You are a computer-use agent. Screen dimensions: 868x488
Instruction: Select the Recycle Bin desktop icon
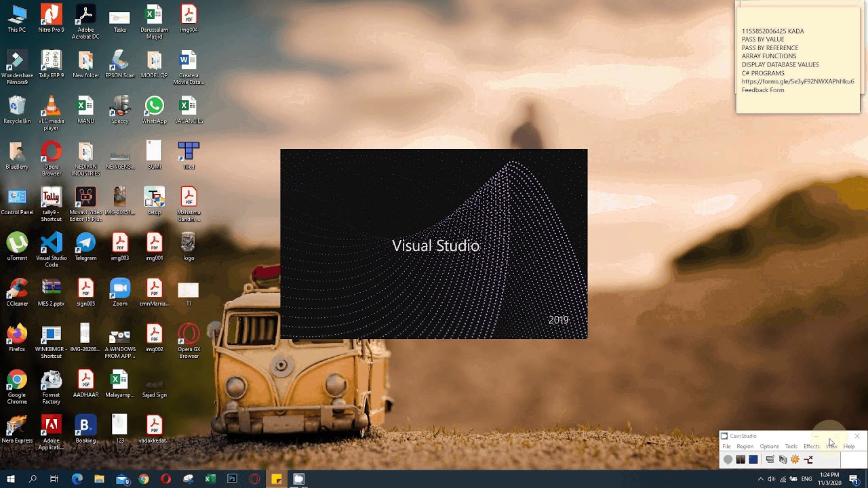point(17,110)
